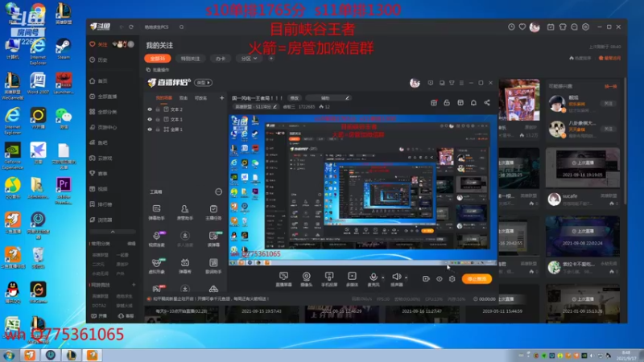Click the share icon in the companion header
This screenshot has height=362, width=644.
(487, 103)
